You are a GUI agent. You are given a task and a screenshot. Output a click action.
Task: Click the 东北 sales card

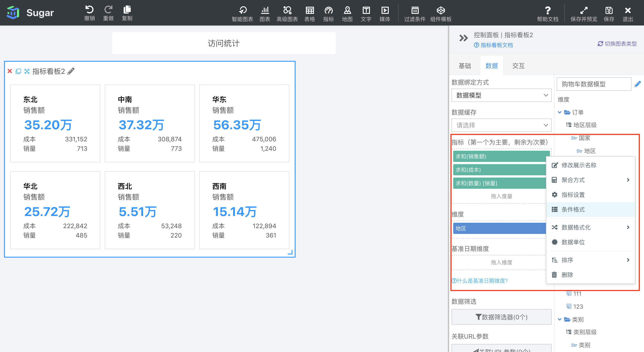55,123
